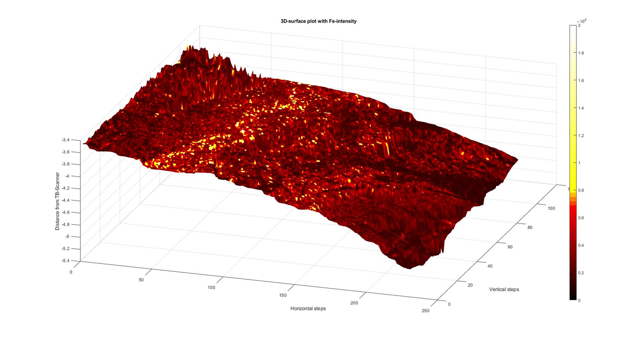Click colorbar tick label 0.4
This screenshot has width=644, height=337.
[x=582, y=245]
